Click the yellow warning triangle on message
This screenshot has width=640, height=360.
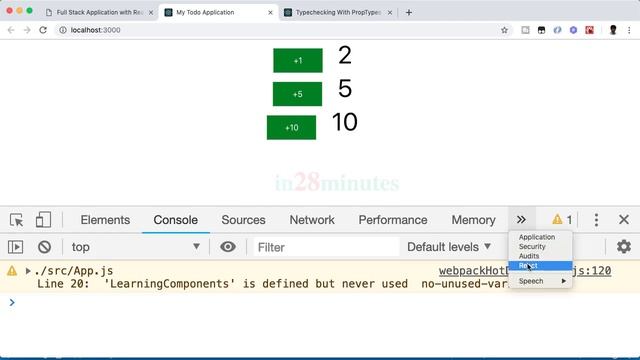pos(12,271)
